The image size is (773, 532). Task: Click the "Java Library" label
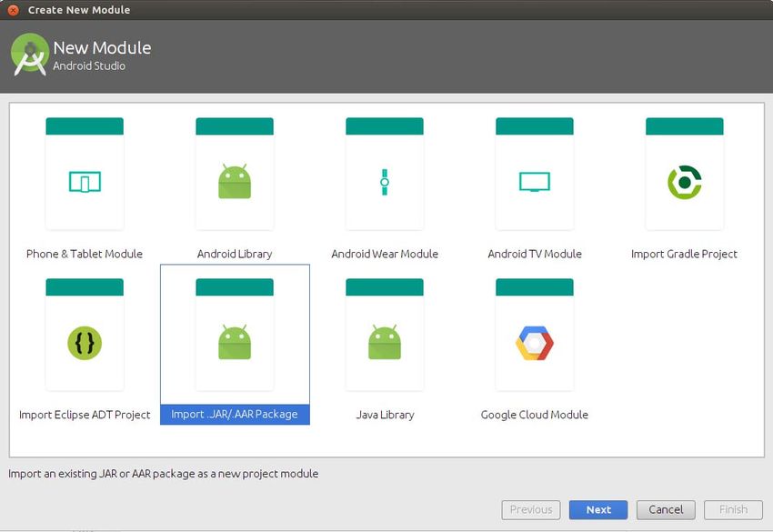(385, 415)
